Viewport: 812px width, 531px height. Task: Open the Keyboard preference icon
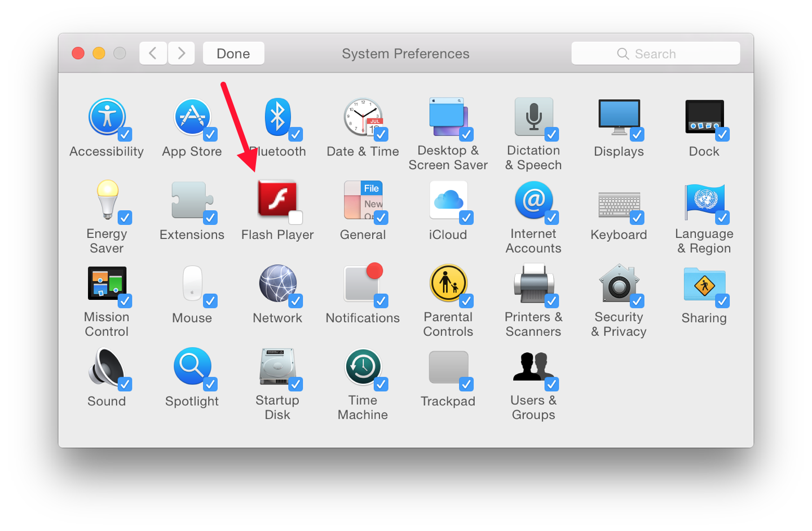(619, 205)
